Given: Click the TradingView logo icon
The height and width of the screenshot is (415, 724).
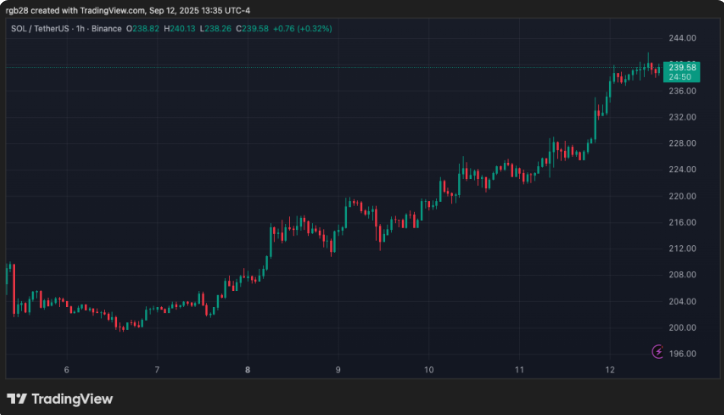Looking at the screenshot, I should pos(18,398).
